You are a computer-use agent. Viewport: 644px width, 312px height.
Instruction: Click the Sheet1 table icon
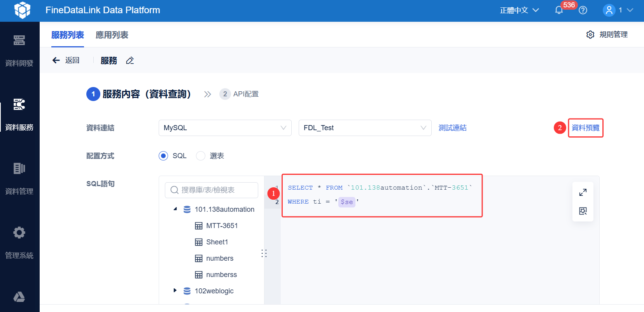pyautogui.click(x=199, y=242)
